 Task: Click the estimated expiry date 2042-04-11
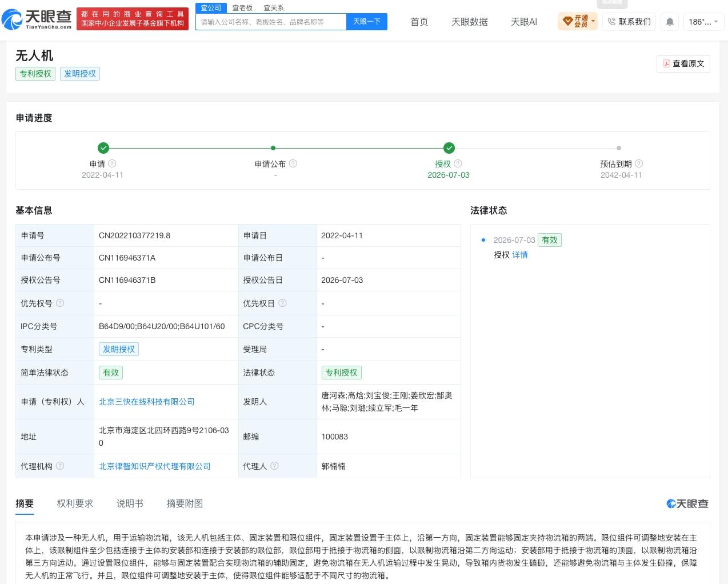click(621, 175)
